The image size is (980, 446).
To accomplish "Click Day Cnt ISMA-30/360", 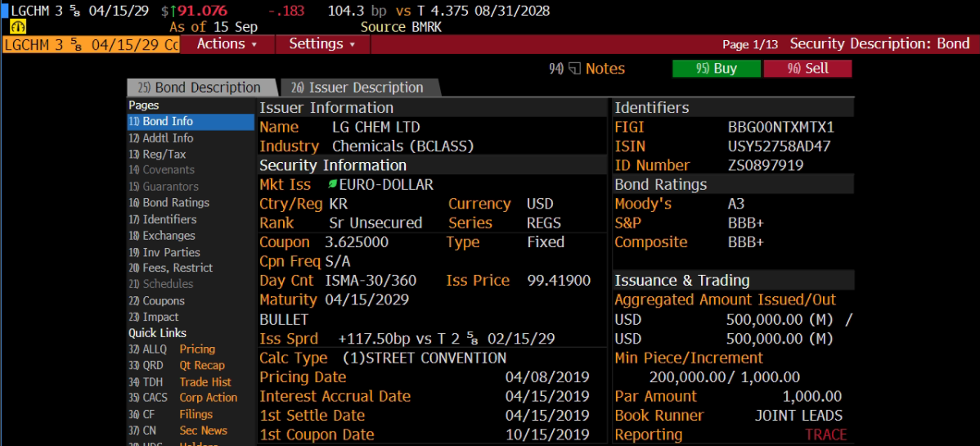I will point(371,280).
